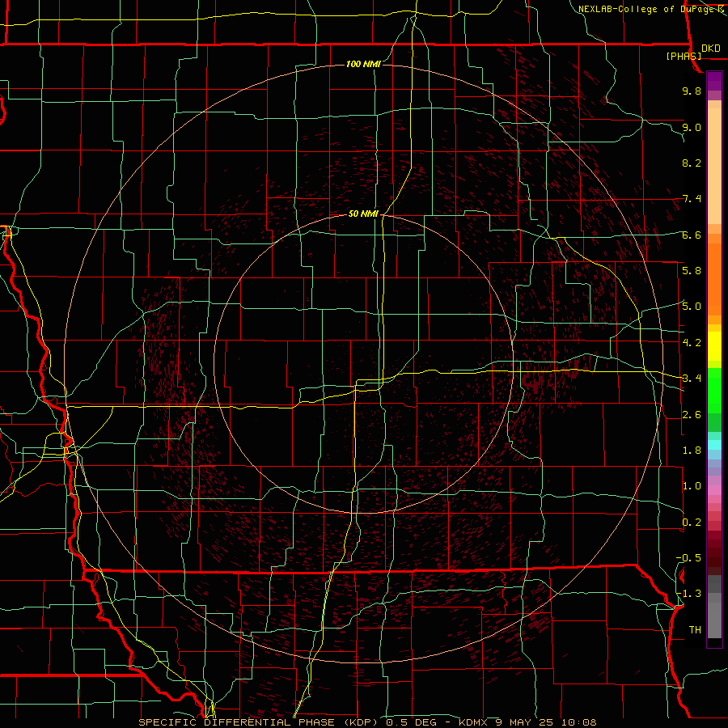Screen dimensions: 728x728
Task: Pick the yellow swatch on the color scale
Action: [714, 346]
